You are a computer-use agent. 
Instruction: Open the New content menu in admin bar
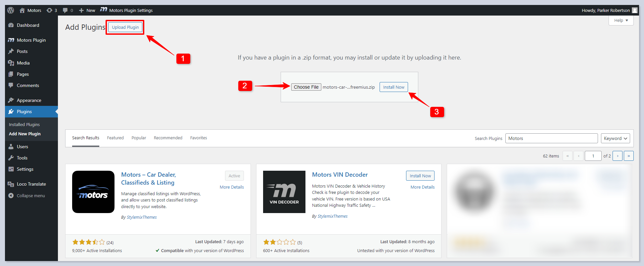(87, 10)
